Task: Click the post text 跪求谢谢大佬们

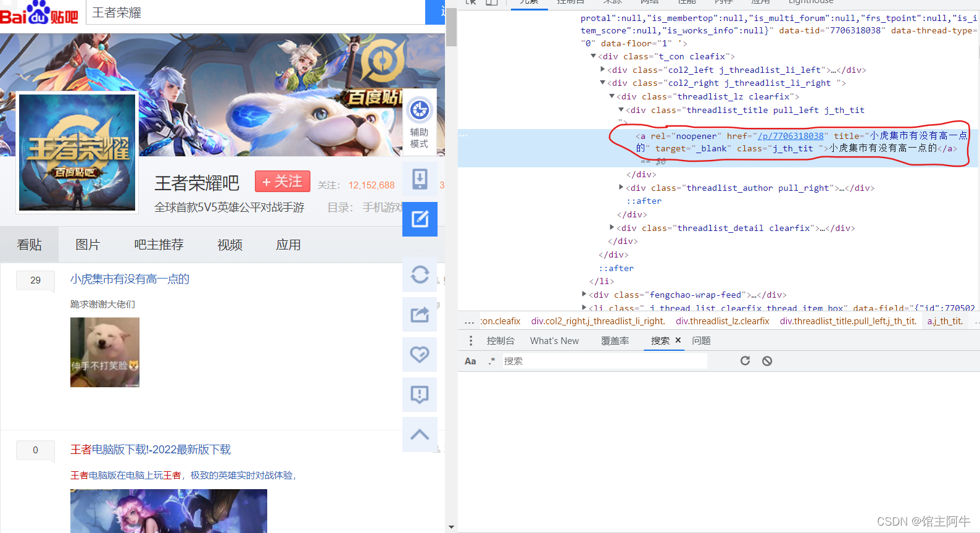Action: [102, 304]
